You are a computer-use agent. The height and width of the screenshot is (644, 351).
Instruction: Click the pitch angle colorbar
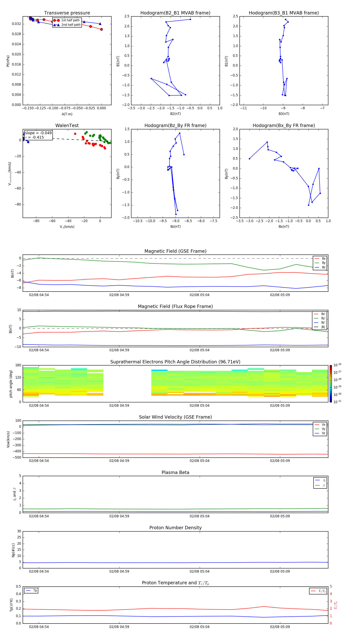(331, 384)
